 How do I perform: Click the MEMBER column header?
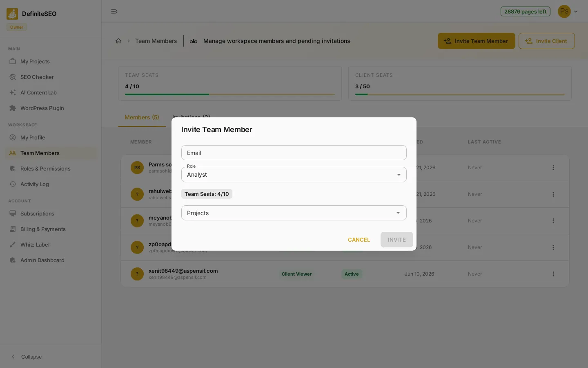141,142
